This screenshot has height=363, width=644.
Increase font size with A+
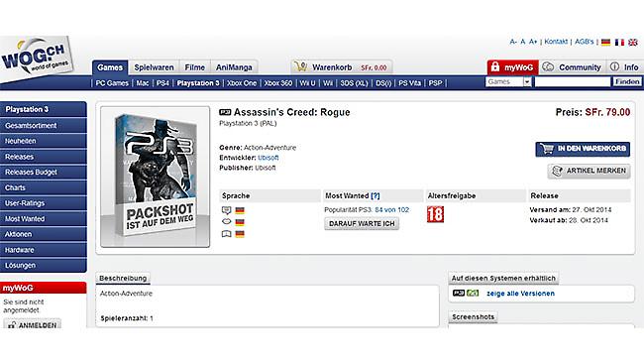[533, 42]
